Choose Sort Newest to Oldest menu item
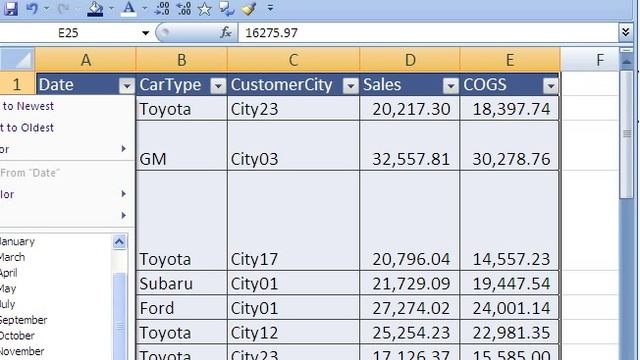The image size is (640, 360). coord(67,128)
